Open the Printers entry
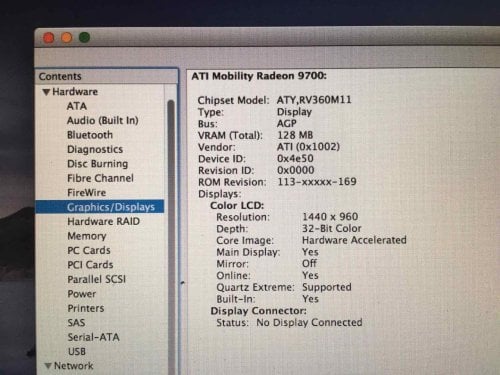The image size is (500, 375). [86, 308]
